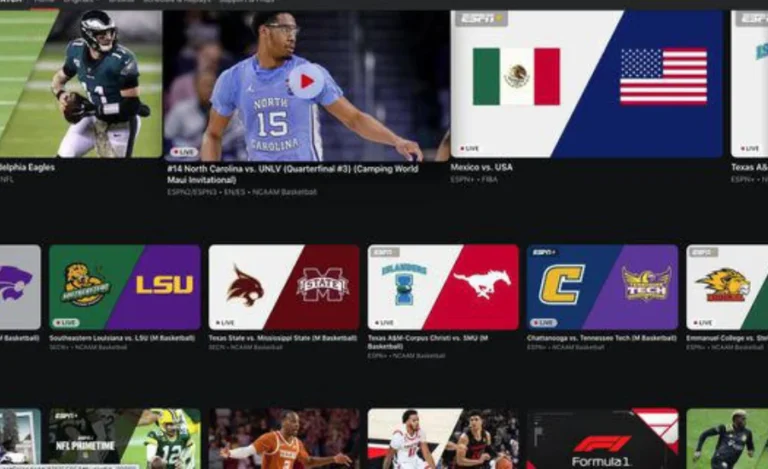This screenshot has width=768, height=469.
Task: Open 'Texas A&M-Corpus Christi vs. SMU' title link
Action: (428, 342)
